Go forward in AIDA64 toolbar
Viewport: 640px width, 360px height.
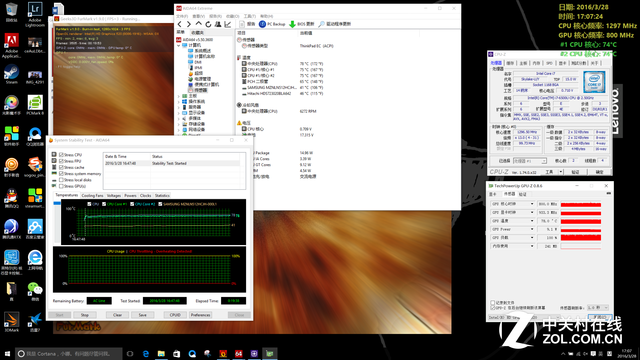(x=189, y=24)
